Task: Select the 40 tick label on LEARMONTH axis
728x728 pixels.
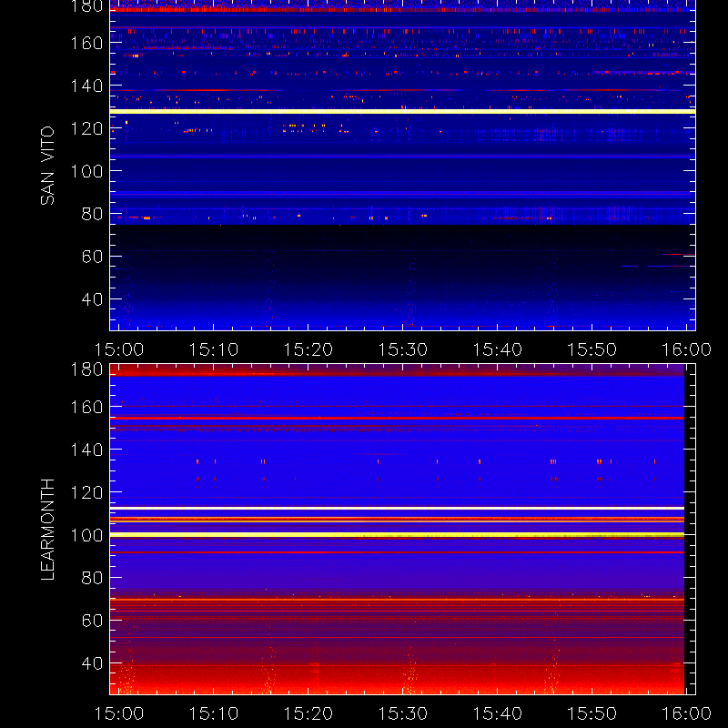Action: 92,663
